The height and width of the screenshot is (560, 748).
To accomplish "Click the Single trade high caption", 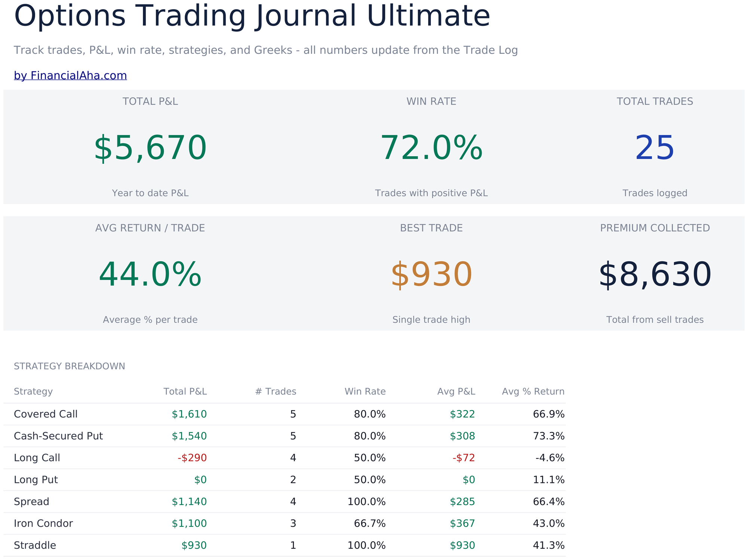I will point(431,320).
